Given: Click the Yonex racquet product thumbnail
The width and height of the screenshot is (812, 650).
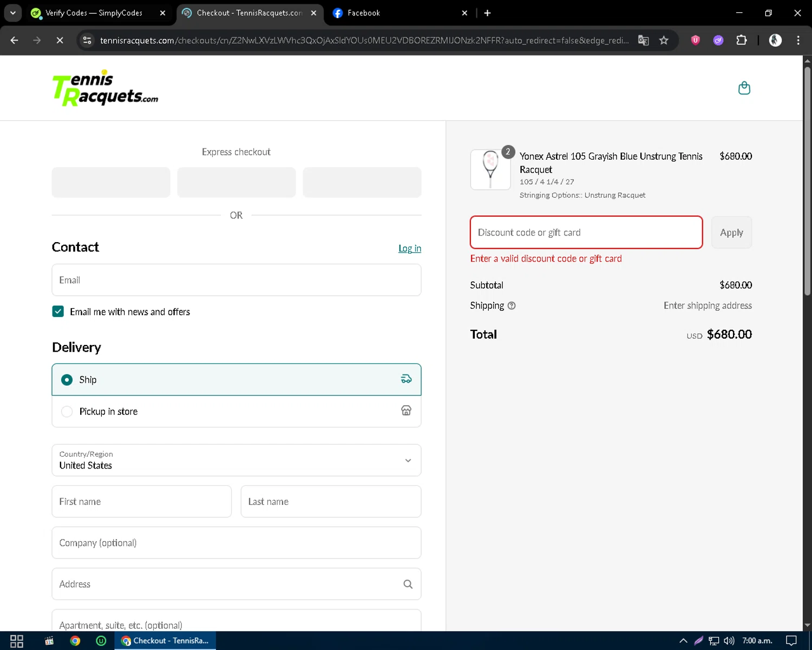Looking at the screenshot, I should point(490,170).
